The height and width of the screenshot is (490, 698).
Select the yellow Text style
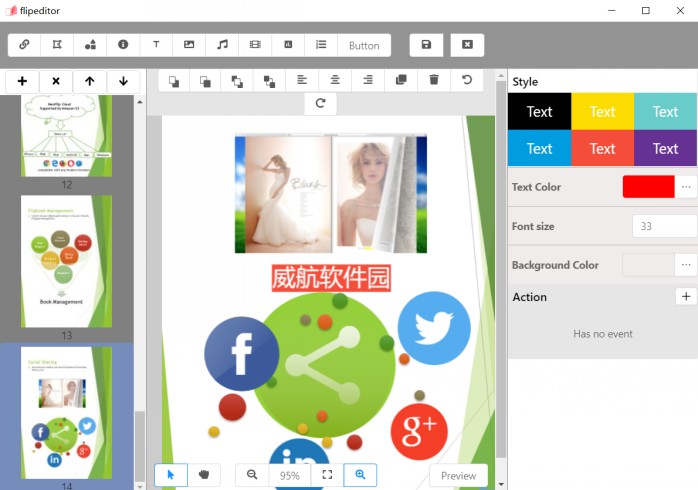[602, 111]
